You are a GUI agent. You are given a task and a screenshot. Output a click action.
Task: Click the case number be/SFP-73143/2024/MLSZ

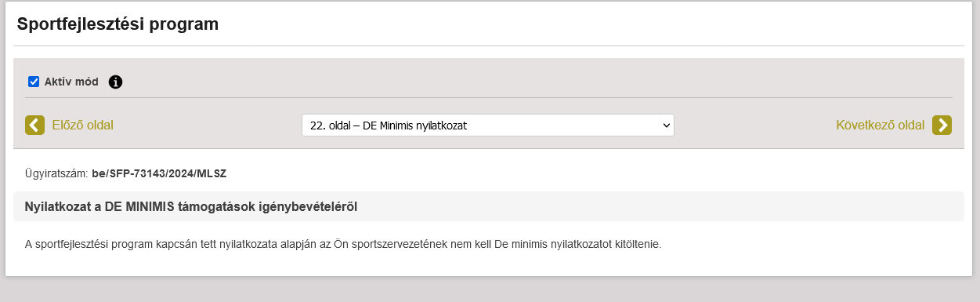click(159, 173)
